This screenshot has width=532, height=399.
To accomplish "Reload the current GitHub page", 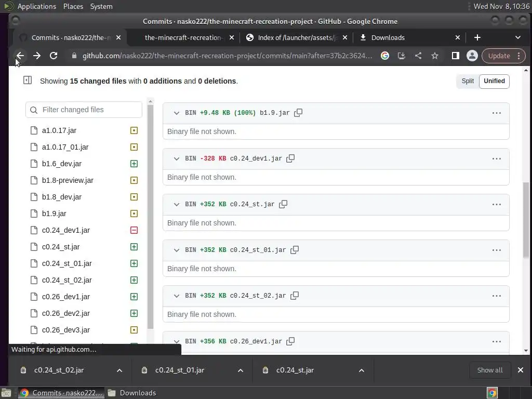I will tap(54, 56).
